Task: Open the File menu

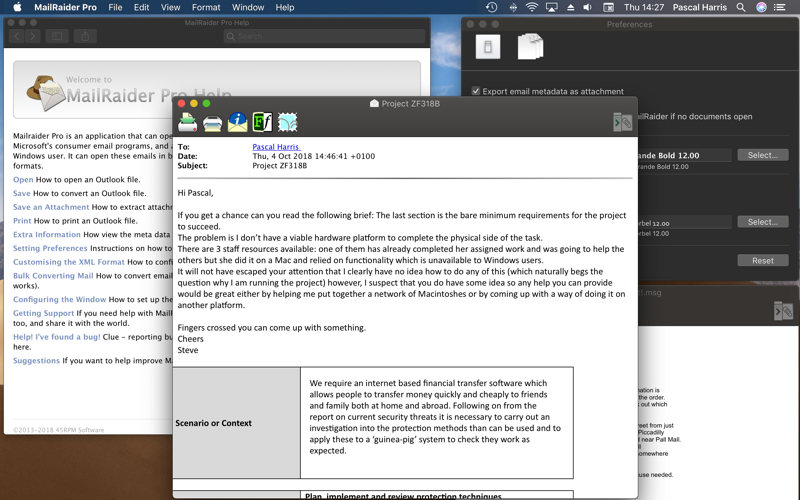Action: [x=115, y=7]
